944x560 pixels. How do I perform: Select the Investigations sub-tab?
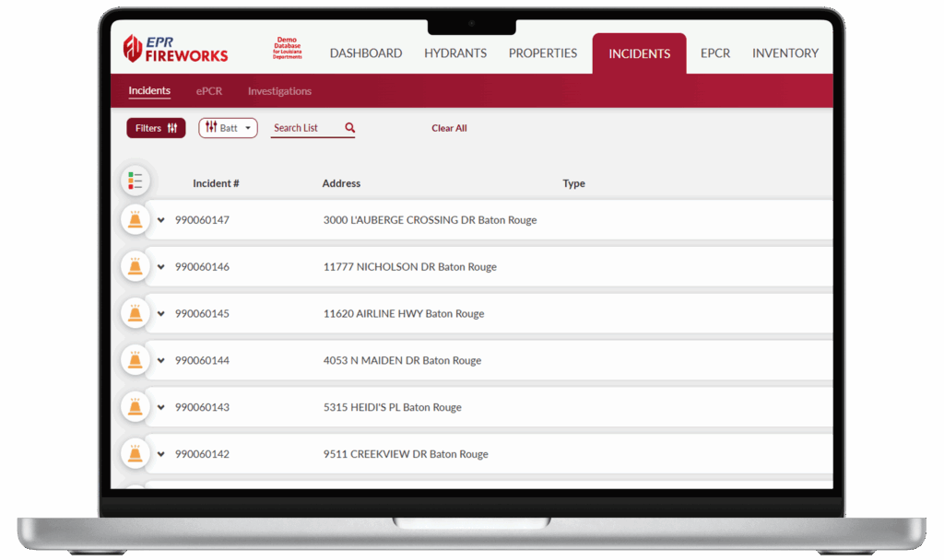[279, 91]
